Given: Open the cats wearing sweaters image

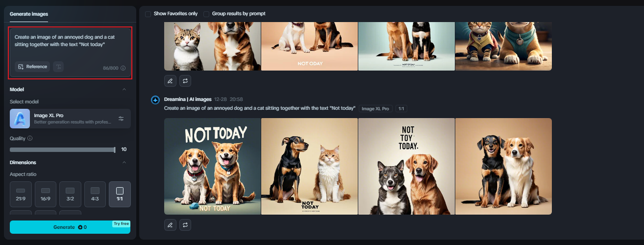Looking at the screenshot, I should point(504,46).
